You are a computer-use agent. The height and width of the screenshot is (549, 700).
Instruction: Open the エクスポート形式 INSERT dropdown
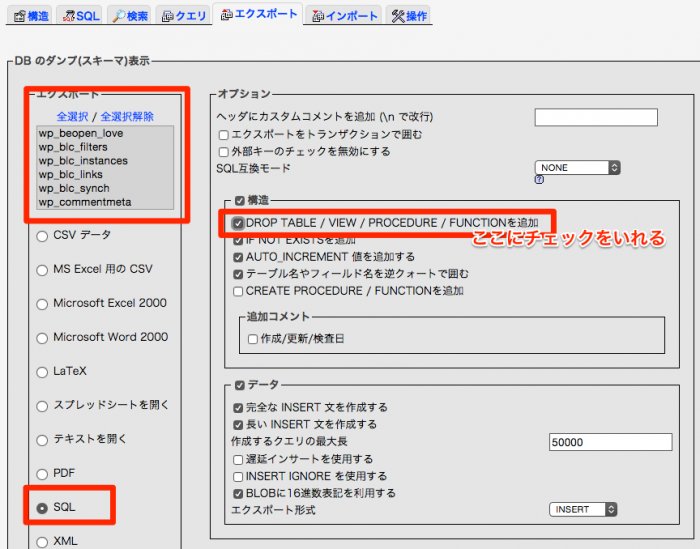coord(583,509)
